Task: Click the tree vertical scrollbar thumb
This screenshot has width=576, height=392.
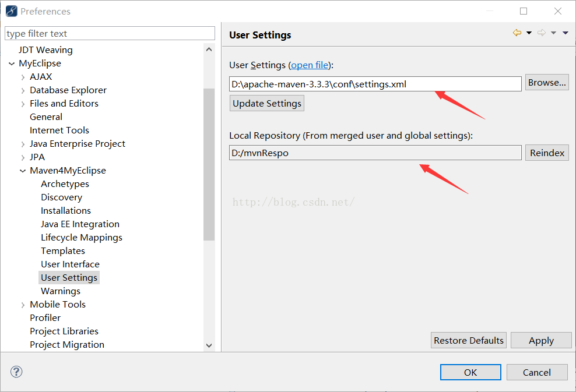Action: point(209,164)
